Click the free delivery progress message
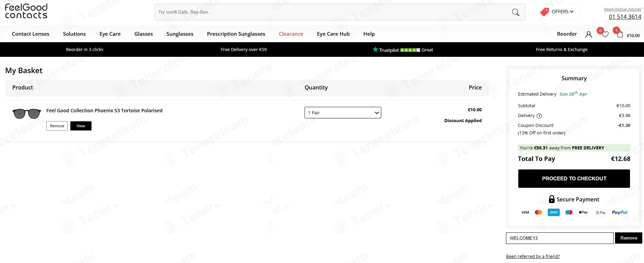 tap(574, 148)
